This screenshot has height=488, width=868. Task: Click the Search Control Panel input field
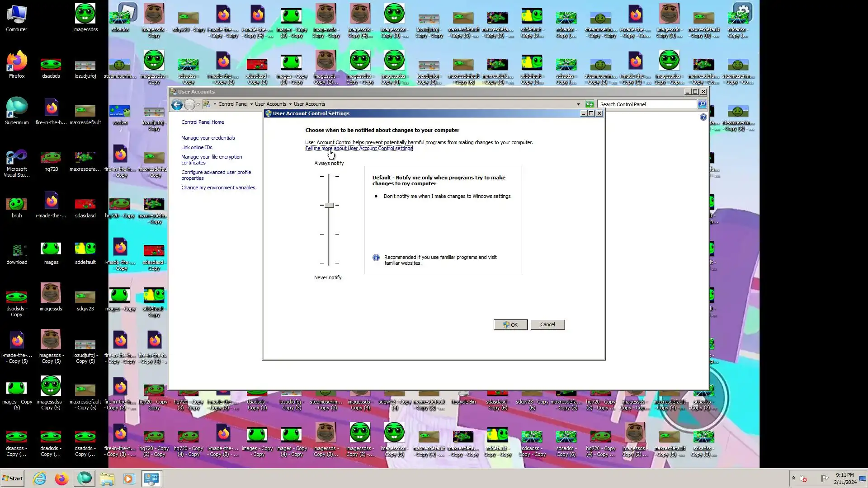coord(646,104)
